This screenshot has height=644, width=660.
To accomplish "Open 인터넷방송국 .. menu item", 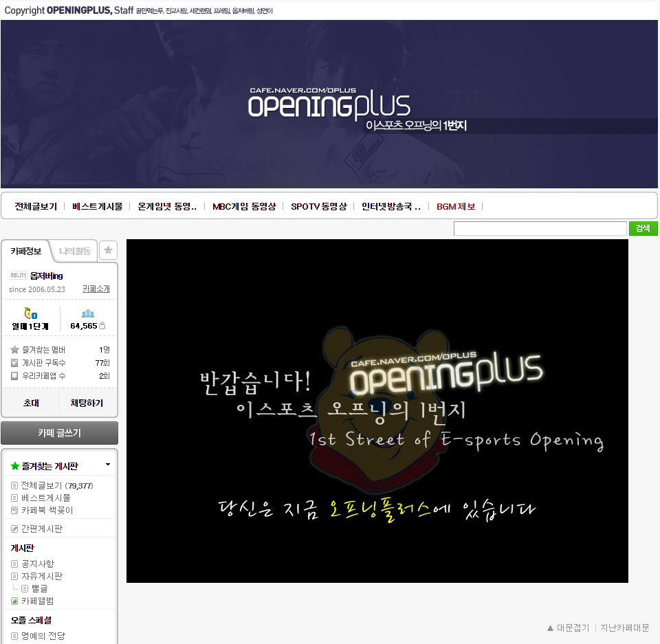I will pyautogui.click(x=391, y=206).
